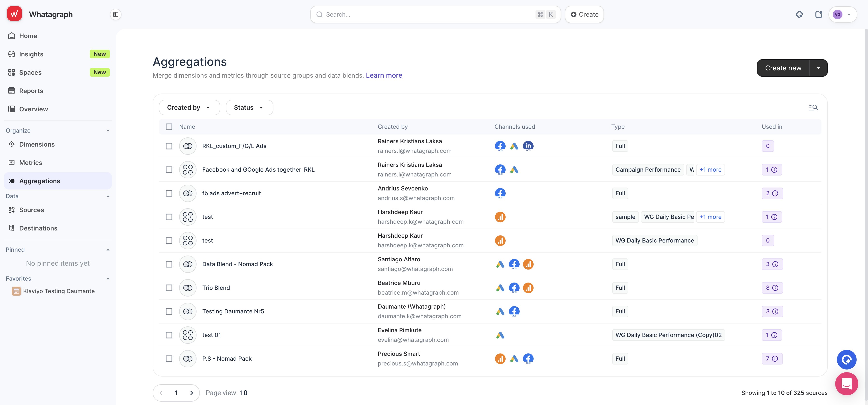
Task: Click the Google Analytics icon in Data Blend - Nomad Pack row
Action: tap(528, 264)
